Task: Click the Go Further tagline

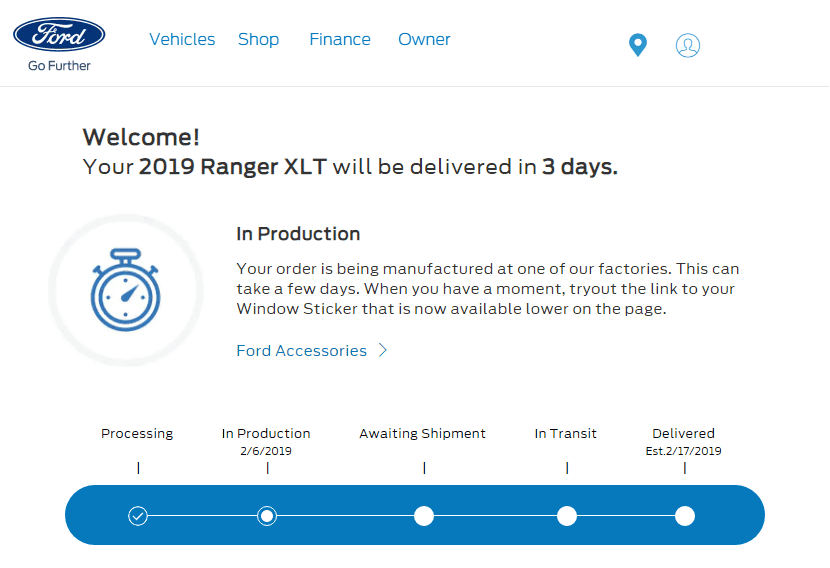Action: pyautogui.click(x=59, y=66)
